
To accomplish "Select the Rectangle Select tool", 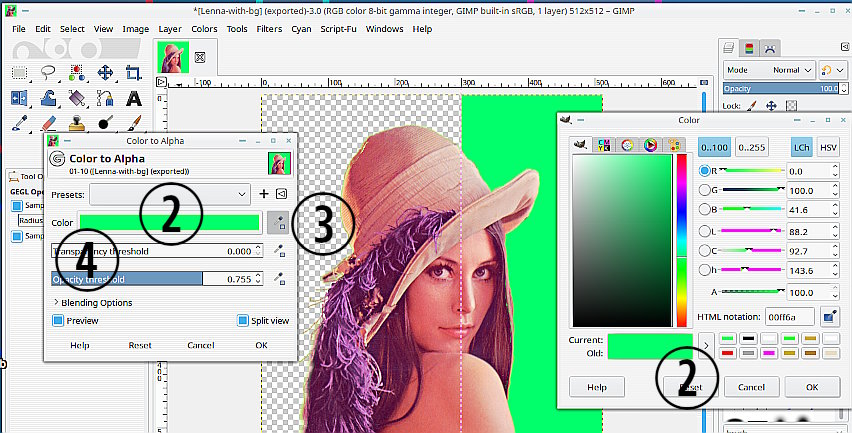I will pyautogui.click(x=20, y=73).
